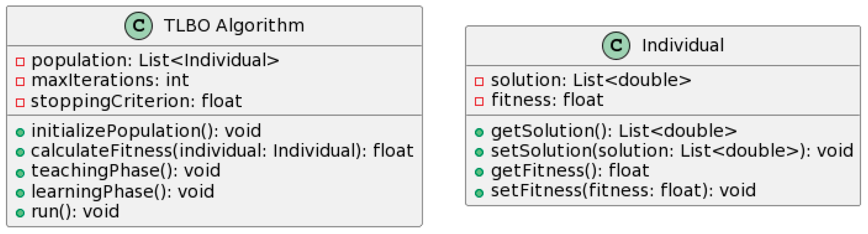Image resolution: width=868 pixels, height=234 pixels.
Task: Click the red square icon next to maxIterations
Action: (x=20, y=82)
